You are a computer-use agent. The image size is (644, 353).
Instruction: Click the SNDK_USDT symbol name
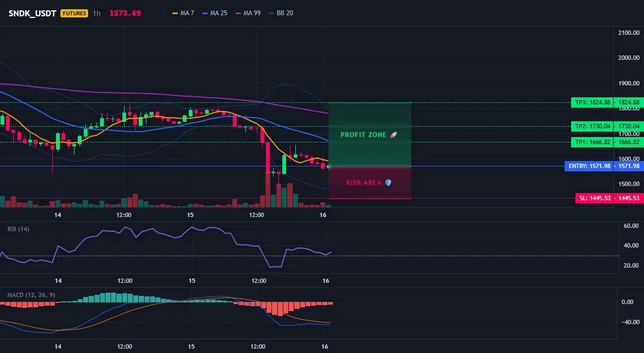(x=33, y=13)
